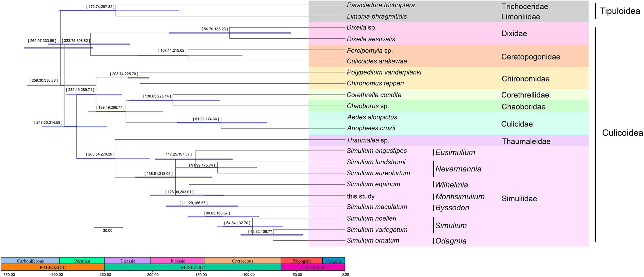
Task: Select the Simulium ornatum label
Action: click(373, 240)
